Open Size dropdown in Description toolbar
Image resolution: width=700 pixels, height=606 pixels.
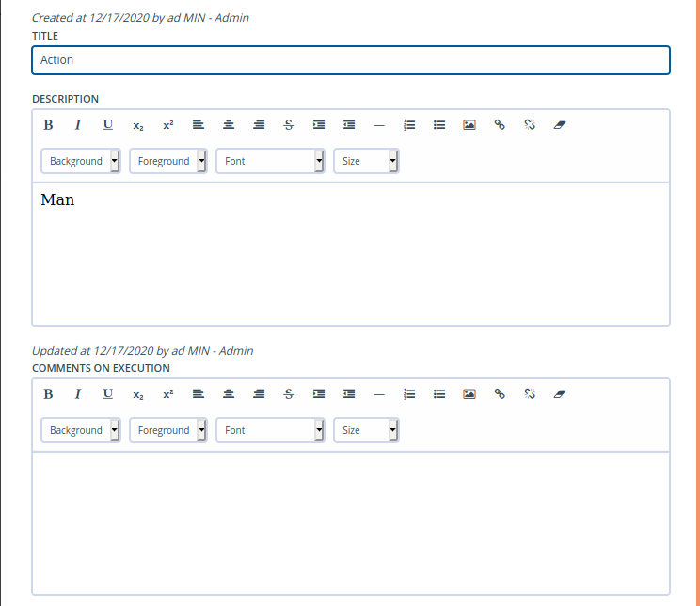click(367, 161)
